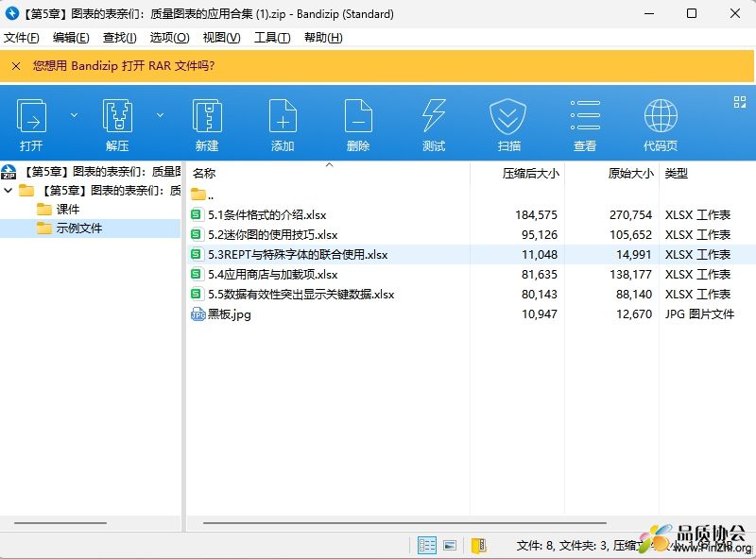The image size is (756, 559).
Task: Click the spreadsheet icon of 5.2 file
Action: tap(197, 234)
